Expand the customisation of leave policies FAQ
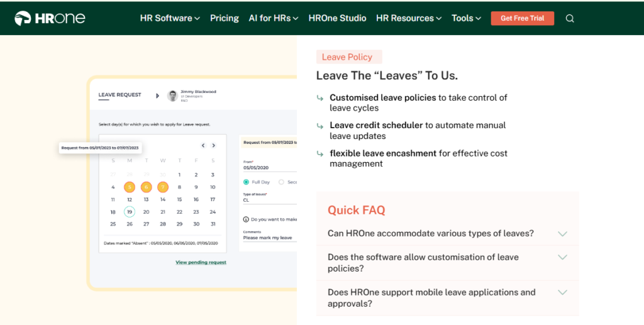The image size is (644, 325). [447, 263]
